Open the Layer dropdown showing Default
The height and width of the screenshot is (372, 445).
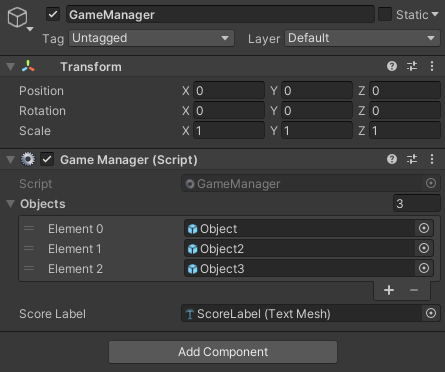point(362,38)
